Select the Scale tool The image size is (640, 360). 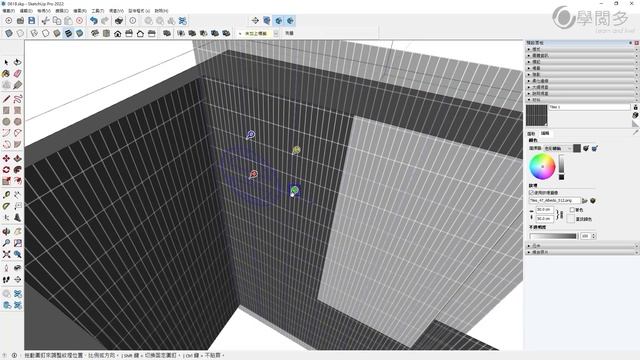[x=6, y=181]
